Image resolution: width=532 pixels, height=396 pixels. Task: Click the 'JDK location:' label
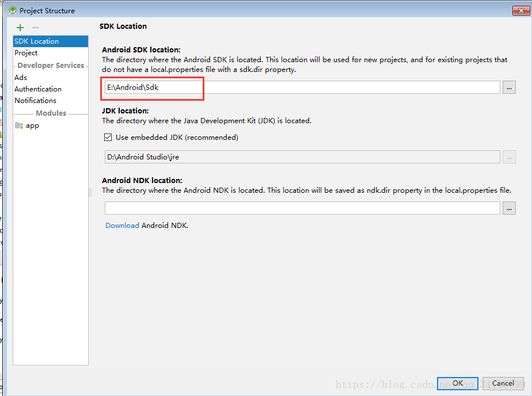pyautogui.click(x=125, y=111)
